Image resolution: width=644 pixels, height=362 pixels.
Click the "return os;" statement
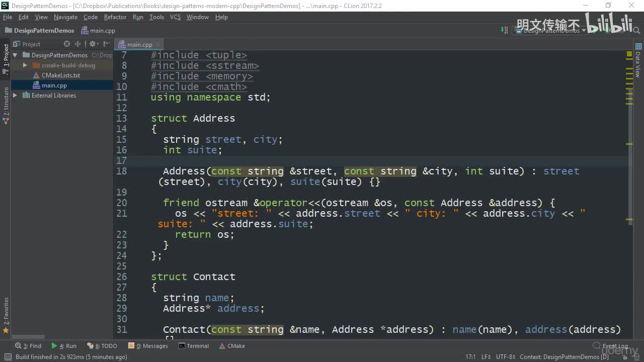[205, 234]
